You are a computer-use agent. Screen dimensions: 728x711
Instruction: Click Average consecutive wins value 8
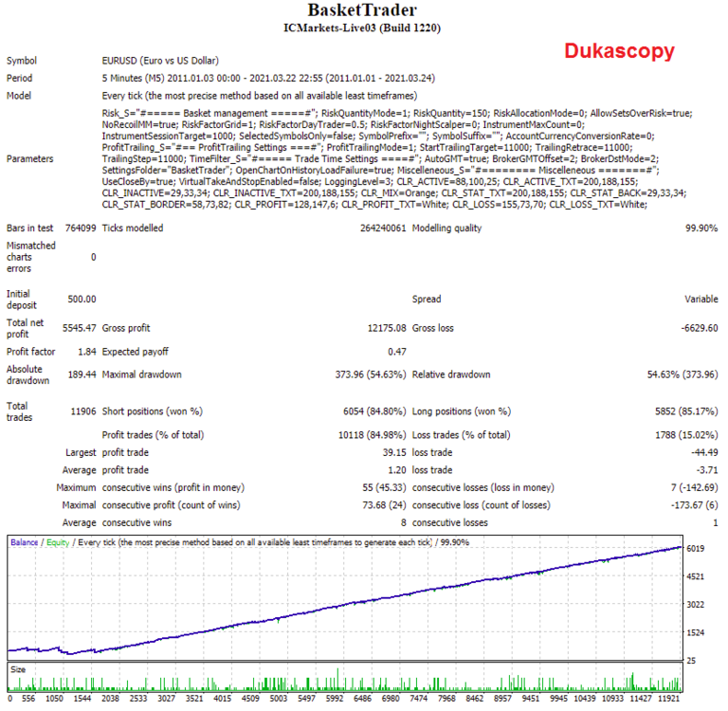pyautogui.click(x=404, y=523)
